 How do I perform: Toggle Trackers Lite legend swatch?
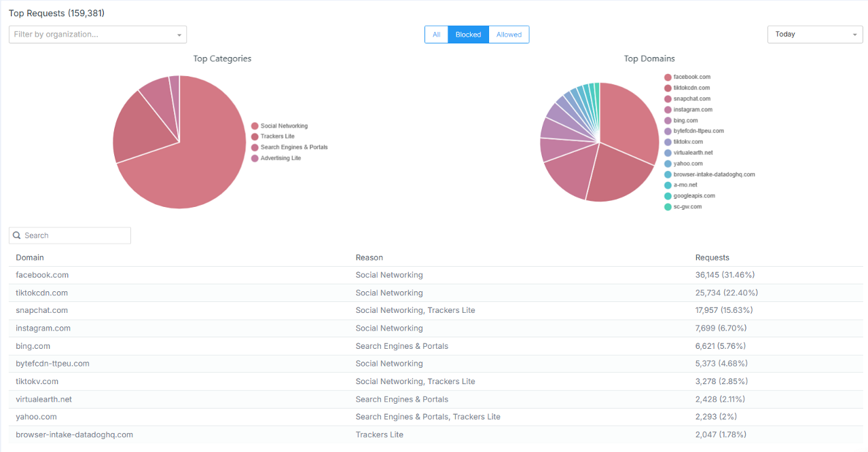point(255,136)
